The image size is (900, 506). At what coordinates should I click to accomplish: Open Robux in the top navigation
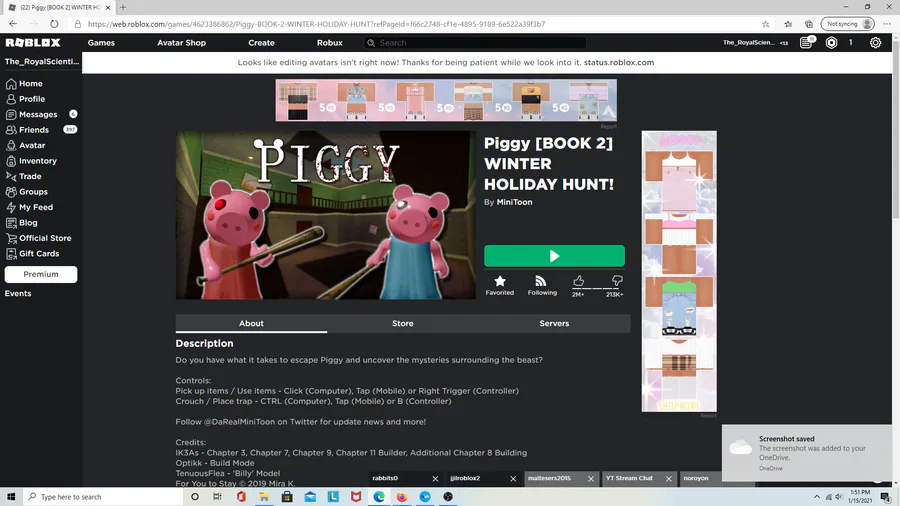pos(329,43)
